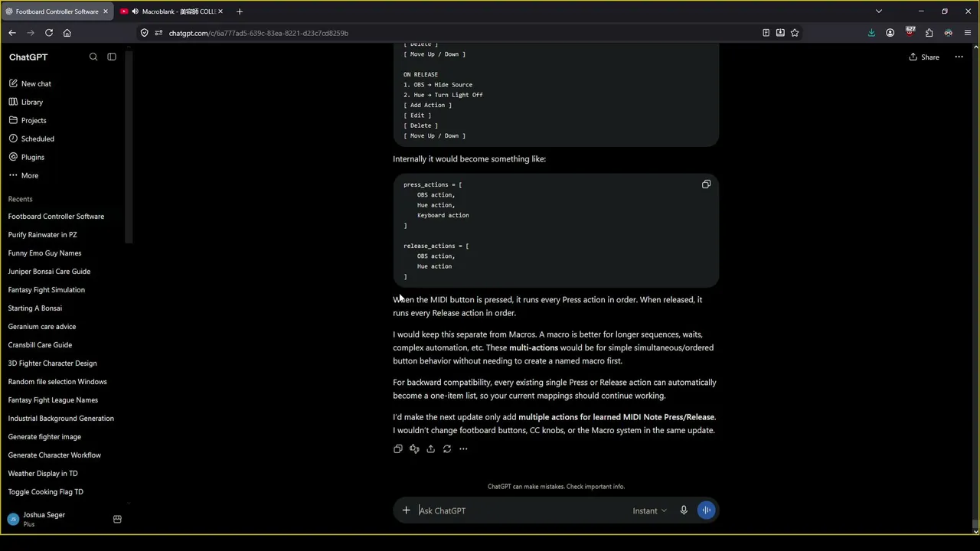Screen dimensions: 980x551
Task: Collapse the ChatGPT sidebar panel icon
Action: [112, 57]
